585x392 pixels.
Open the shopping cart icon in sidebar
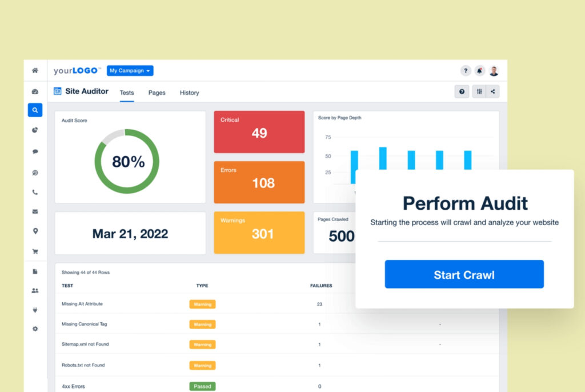click(35, 251)
